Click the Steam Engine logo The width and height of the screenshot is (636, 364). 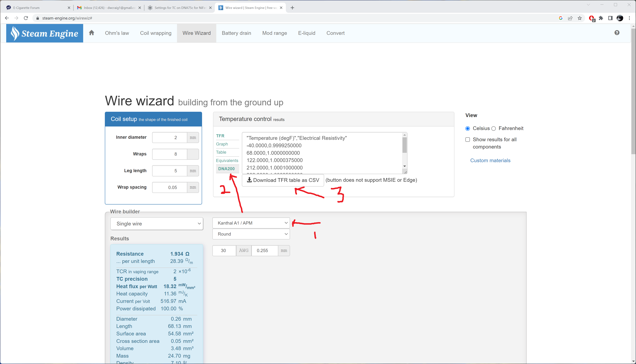pyautogui.click(x=45, y=33)
